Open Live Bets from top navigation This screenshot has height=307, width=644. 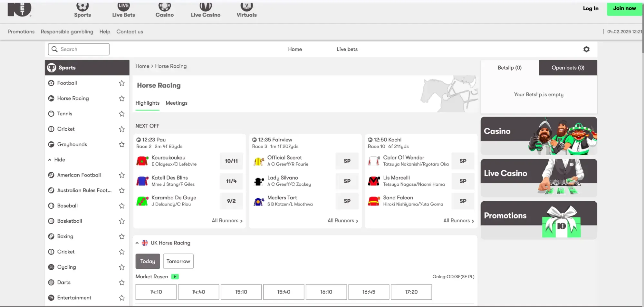point(123,10)
